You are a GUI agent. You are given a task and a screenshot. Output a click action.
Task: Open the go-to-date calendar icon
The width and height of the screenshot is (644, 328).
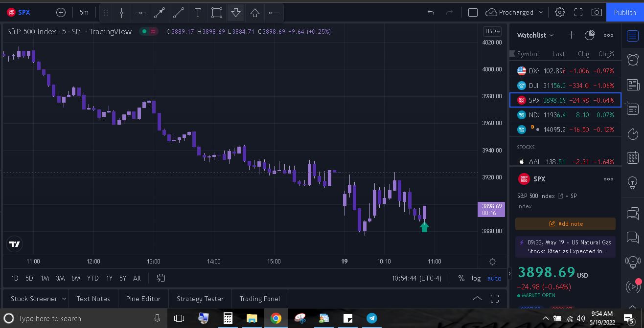pyautogui.click(x=161, y=278)
